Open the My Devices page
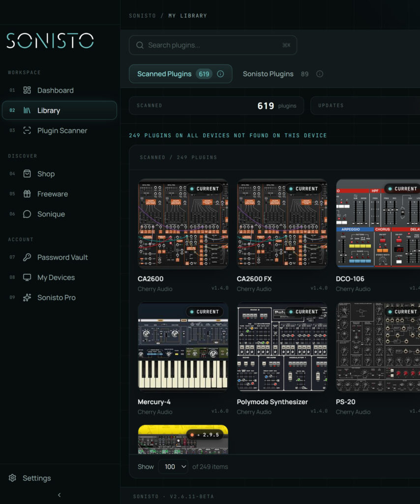420x504 pixels. tap(60, 278)
